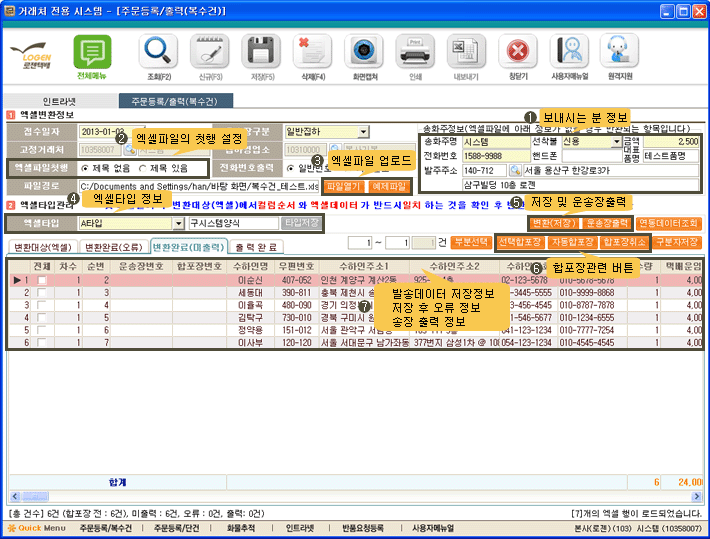Click the 선택합포장 button
Image resolution: width=710 pixels, height=539 pixels.
tap(520, 242)
